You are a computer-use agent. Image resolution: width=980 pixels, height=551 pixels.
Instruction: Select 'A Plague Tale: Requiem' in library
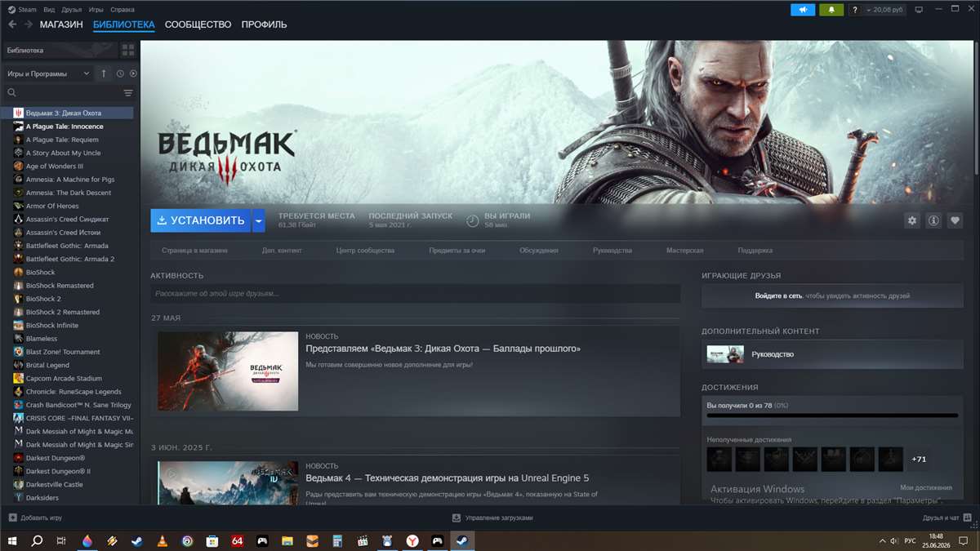click(x=62, y=140)
